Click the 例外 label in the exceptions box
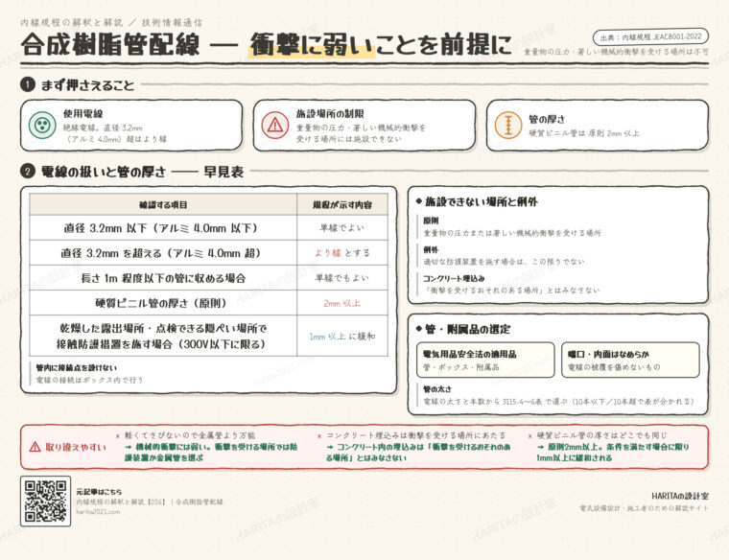Screen dimensions: 729x560 (x=431, y=249)
